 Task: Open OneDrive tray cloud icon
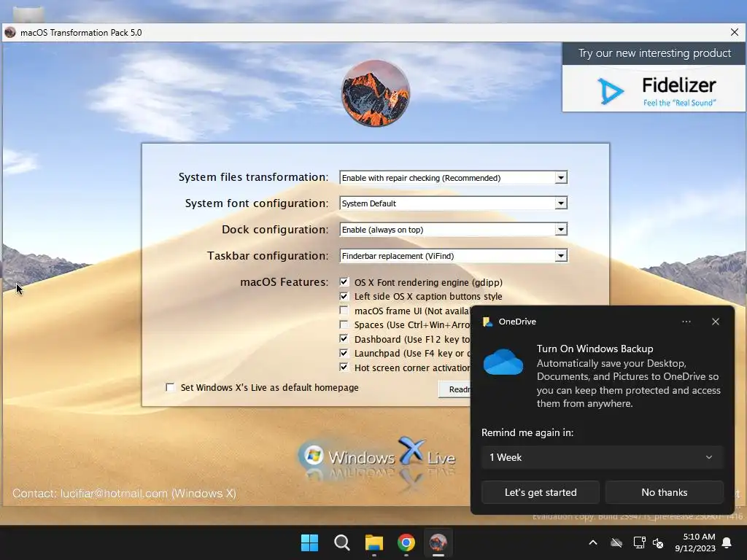tap(616, 542)
